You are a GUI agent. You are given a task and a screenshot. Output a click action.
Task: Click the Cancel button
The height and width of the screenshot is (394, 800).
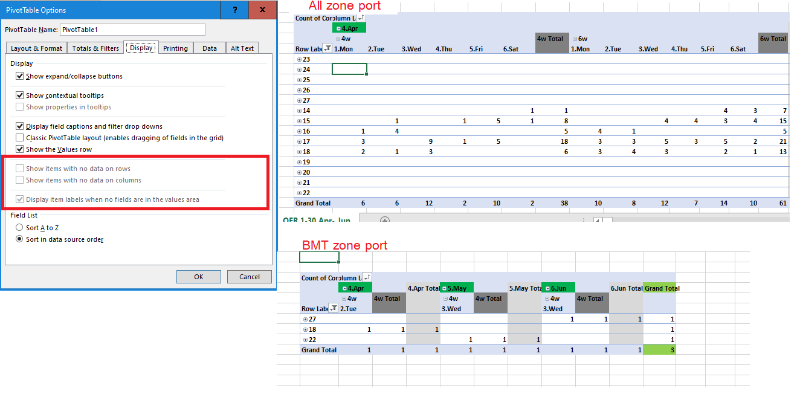tap(249, 277)
